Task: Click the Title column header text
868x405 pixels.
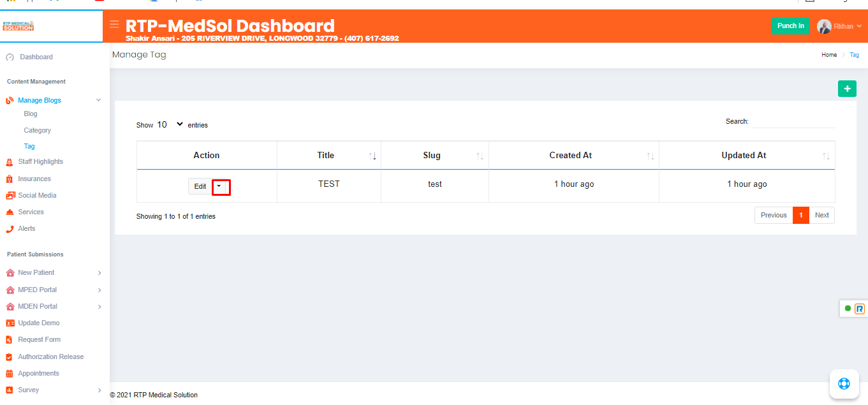Action: click(x=326, y=156)
